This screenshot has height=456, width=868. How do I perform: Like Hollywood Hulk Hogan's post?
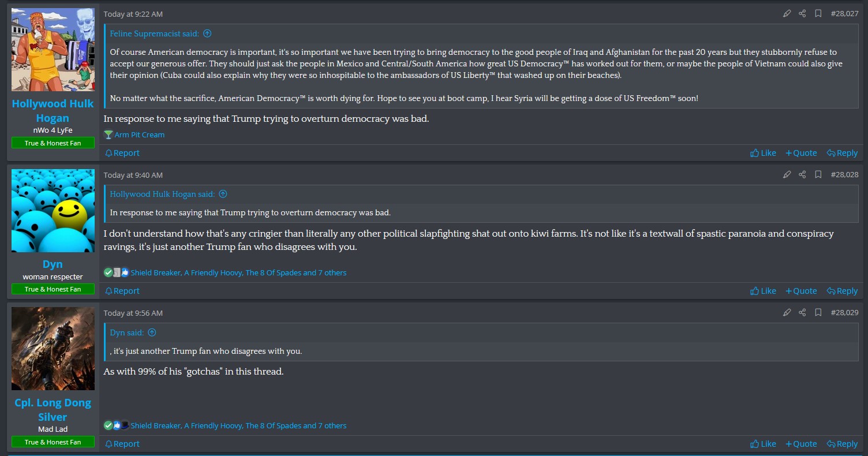tap(763, 153)
